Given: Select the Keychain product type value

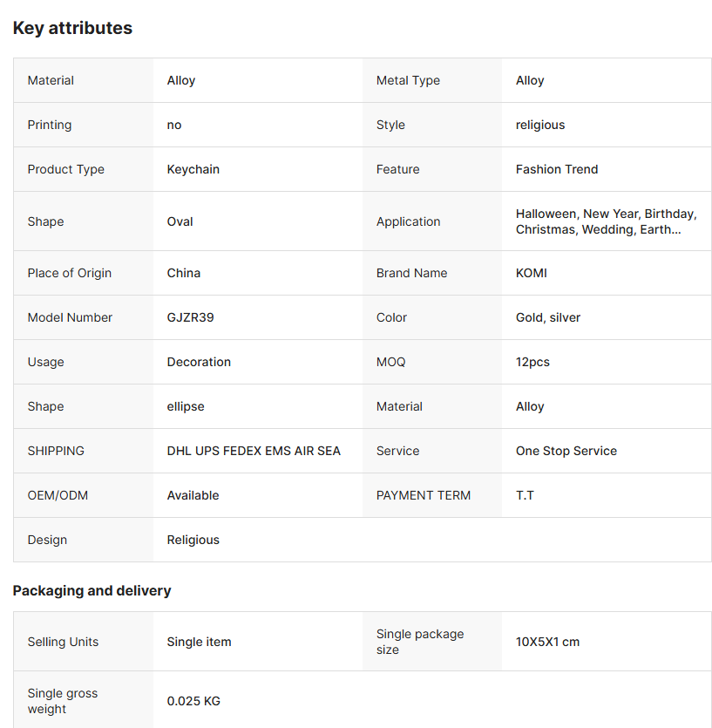Looking at the screenshot, I should (193, 169).
